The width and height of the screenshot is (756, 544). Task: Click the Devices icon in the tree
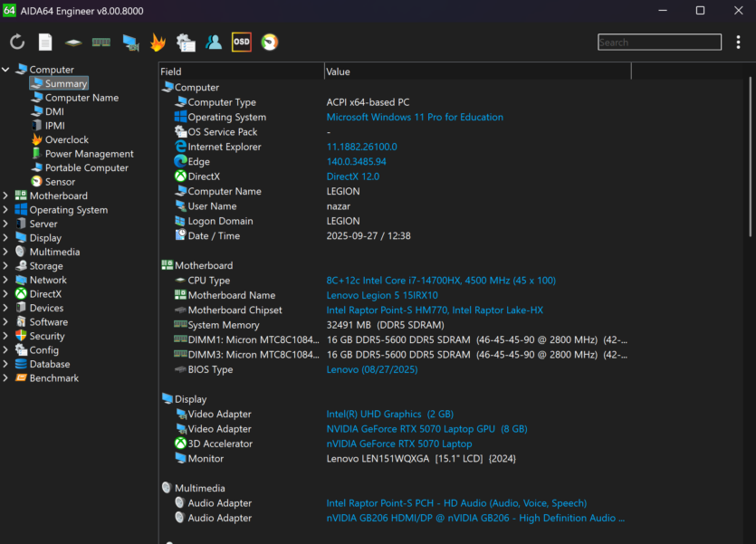[21, 308]
